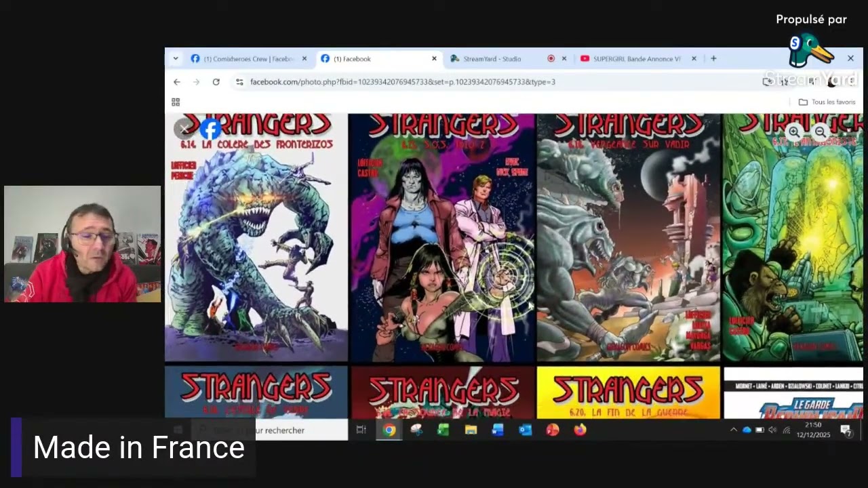The height and width of the screenshot is (488, 868).
Task: Click the Strangers 6.15 cover with three characters
Action: tap(442, 237)
